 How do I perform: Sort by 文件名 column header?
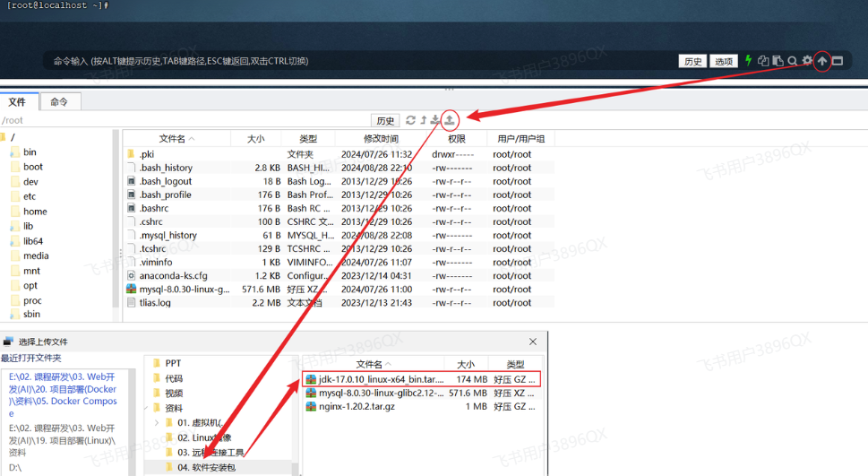176,139
